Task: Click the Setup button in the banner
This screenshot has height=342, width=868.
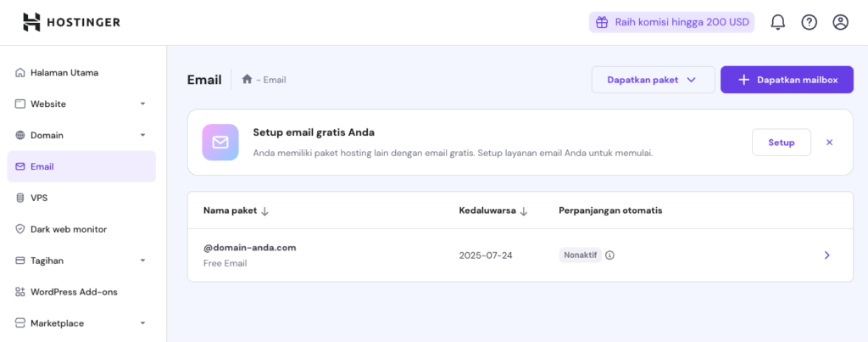Action: (781, 143)
